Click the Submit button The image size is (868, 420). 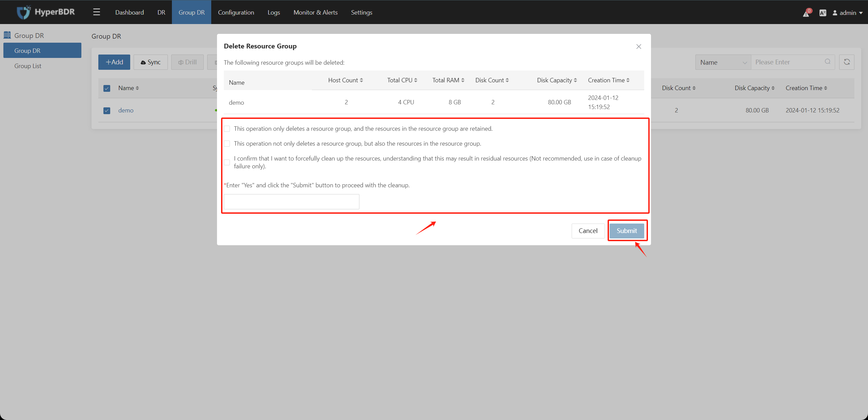pos(627,230)
